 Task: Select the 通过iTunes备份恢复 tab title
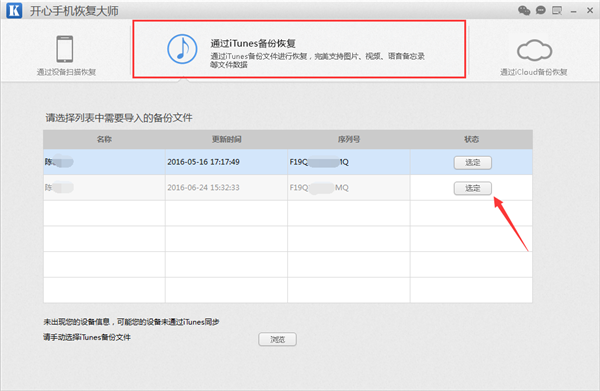[253, 43]
